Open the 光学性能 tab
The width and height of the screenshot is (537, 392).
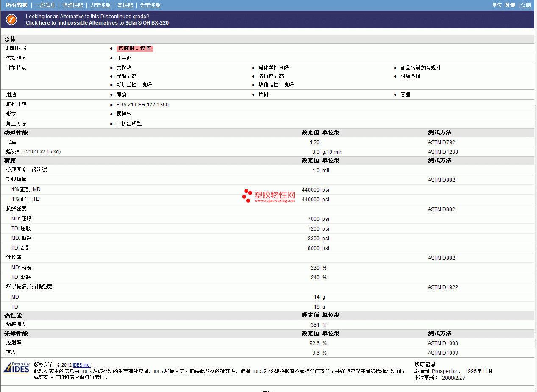150,5
